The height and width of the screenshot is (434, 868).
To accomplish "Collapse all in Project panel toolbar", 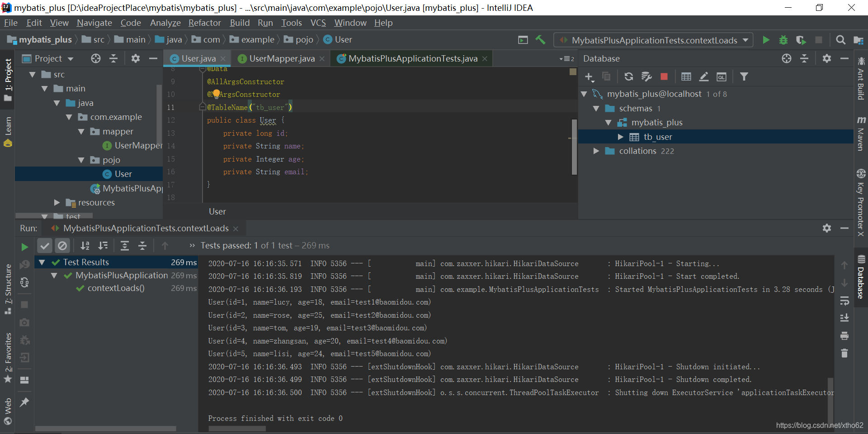I will tap(113, 58).
